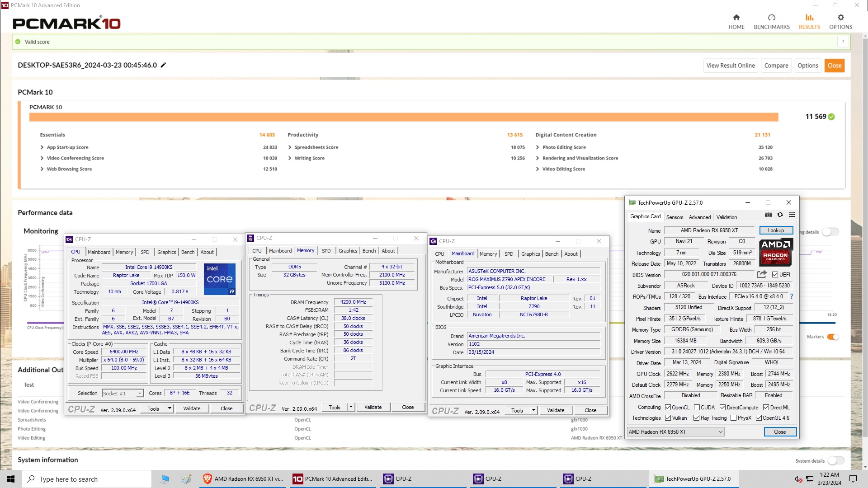868x488 pixels.
Task: Click the third CPU-Z taskbar item
Action: 603,479
